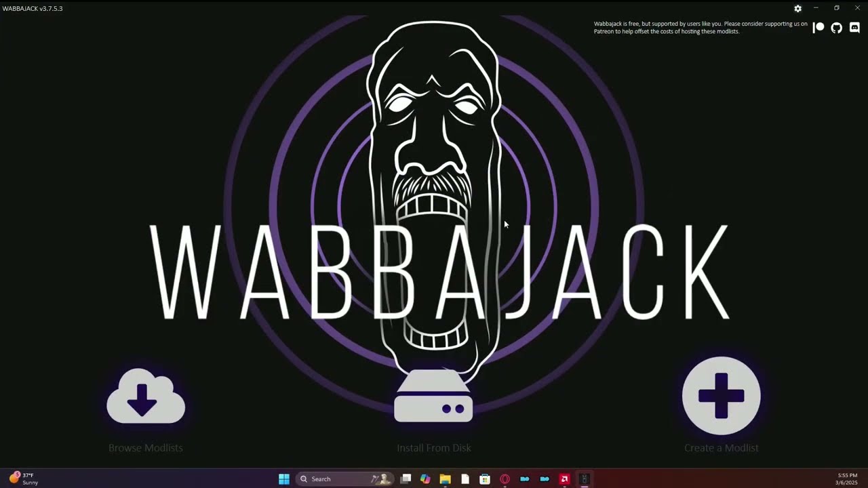
Task: Switch to Opera browser on the taskbar
Action: click(x=505, y=479)
